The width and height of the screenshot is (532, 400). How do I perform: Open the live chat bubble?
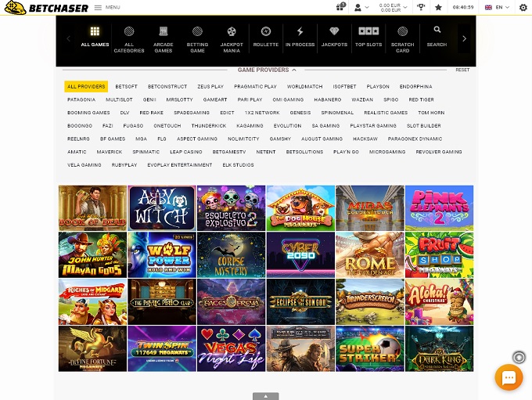coord(509,377)
